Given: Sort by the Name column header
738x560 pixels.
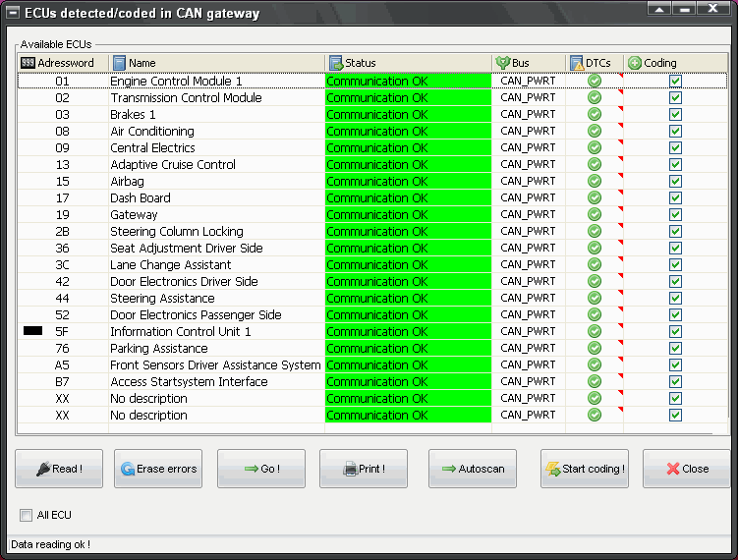Looking at the screenshot, I should (x=217, y=63).
